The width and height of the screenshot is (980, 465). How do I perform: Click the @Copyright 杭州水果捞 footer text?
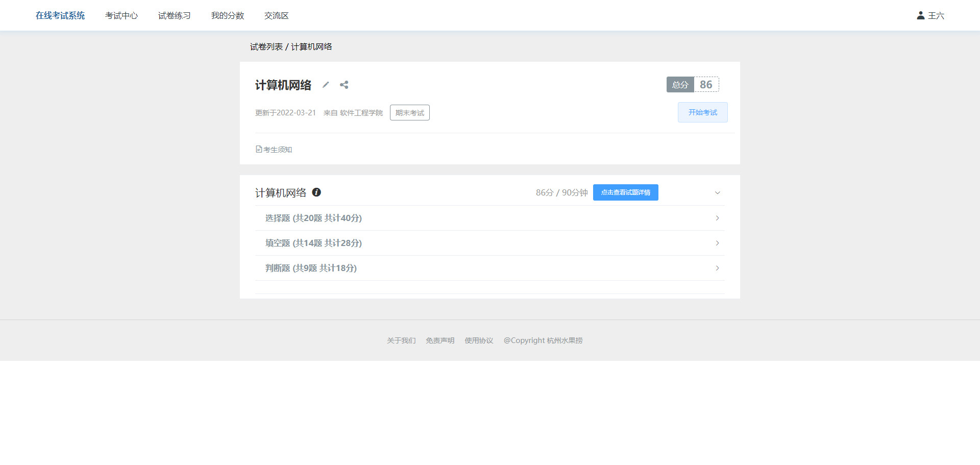(543, 340)
